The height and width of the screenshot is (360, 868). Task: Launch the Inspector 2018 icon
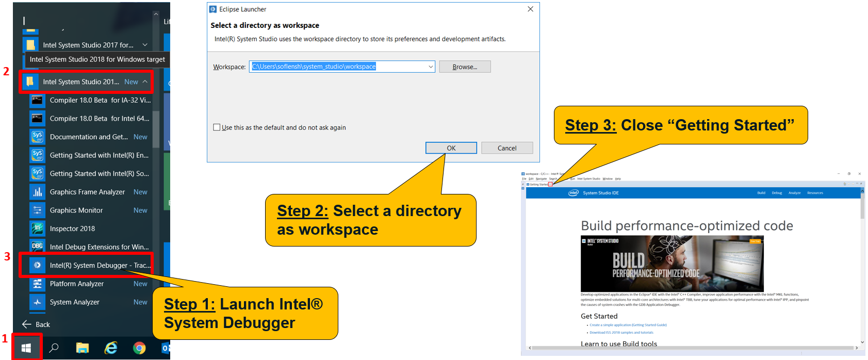coord(37,228)
